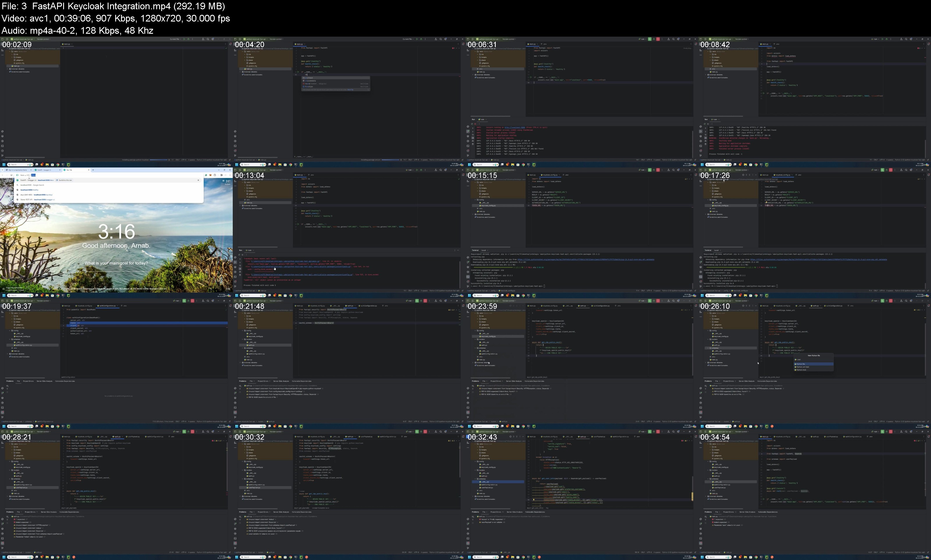Choose the 'localhost:5000/healthy' address suggestion
931x560 pixels.
click(x=29, y=190)
